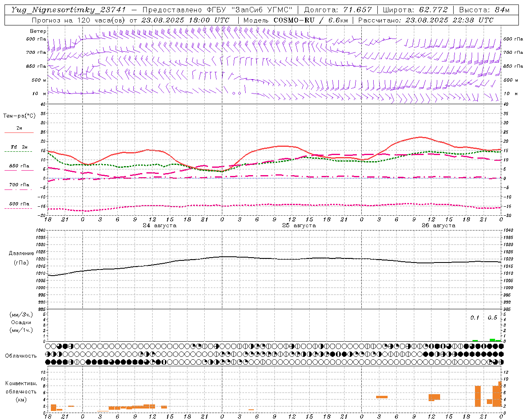Viewport: 525px width, 420px height.
Task: Click the 2м temperature legend entry
Action: point(19,128)
